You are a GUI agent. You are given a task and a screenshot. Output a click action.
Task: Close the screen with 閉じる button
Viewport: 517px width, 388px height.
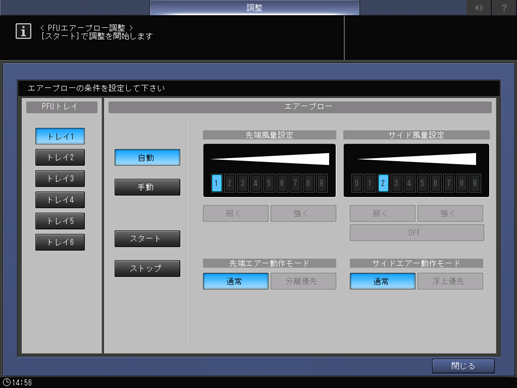tap(463, 366)
